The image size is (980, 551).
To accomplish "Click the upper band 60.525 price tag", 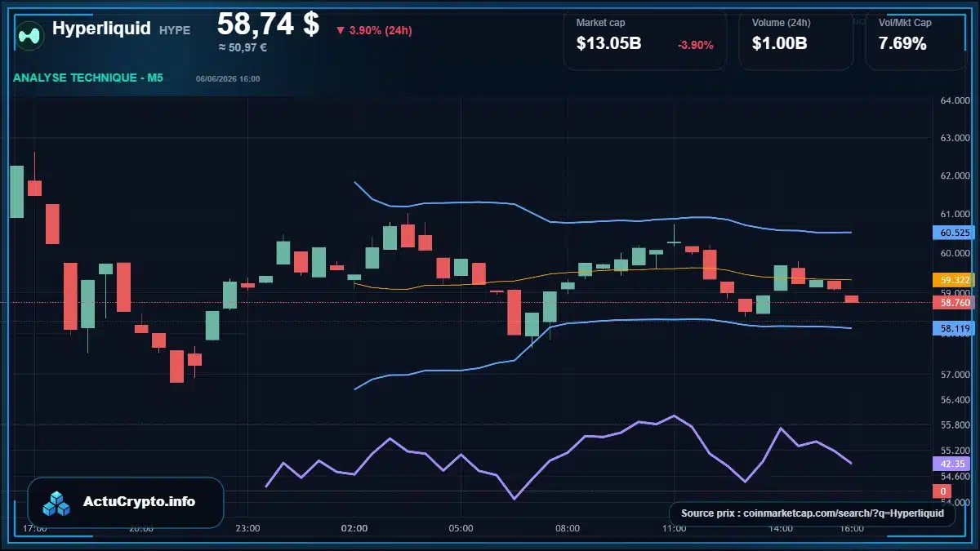I will 954,233.
